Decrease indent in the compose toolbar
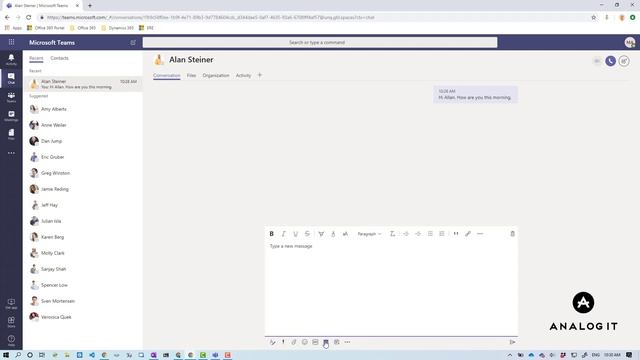The image size is (640, 360). click(x=406, y=234)
